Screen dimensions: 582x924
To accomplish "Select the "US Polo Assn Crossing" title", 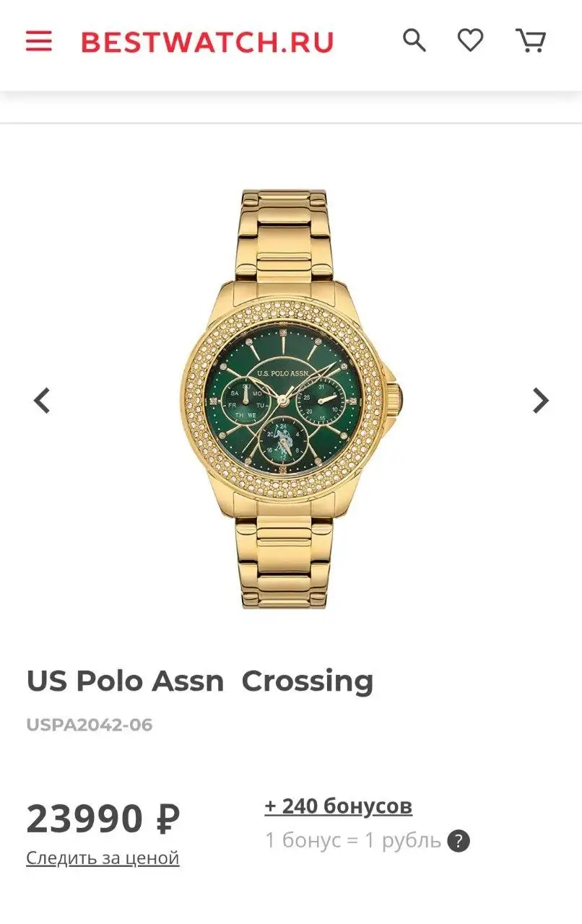I will [x=200, y=681].
